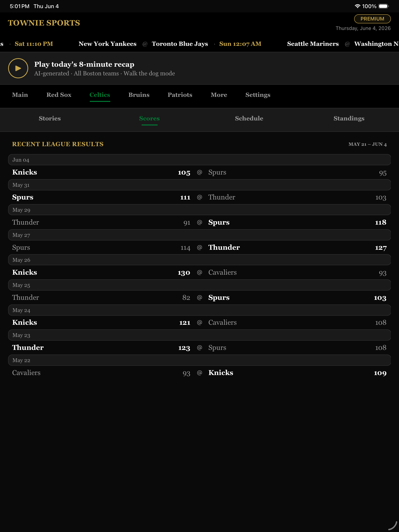Open Toronto Blue Jays in the ticker
399x532 pixels.
pos(180,44)
